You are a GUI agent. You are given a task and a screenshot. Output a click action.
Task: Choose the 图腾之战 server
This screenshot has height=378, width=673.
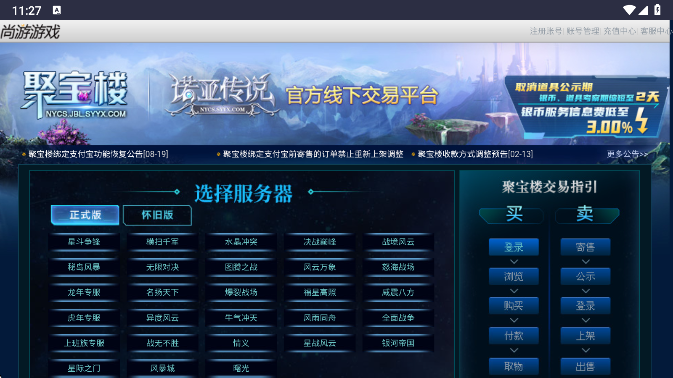pos(241,267)
